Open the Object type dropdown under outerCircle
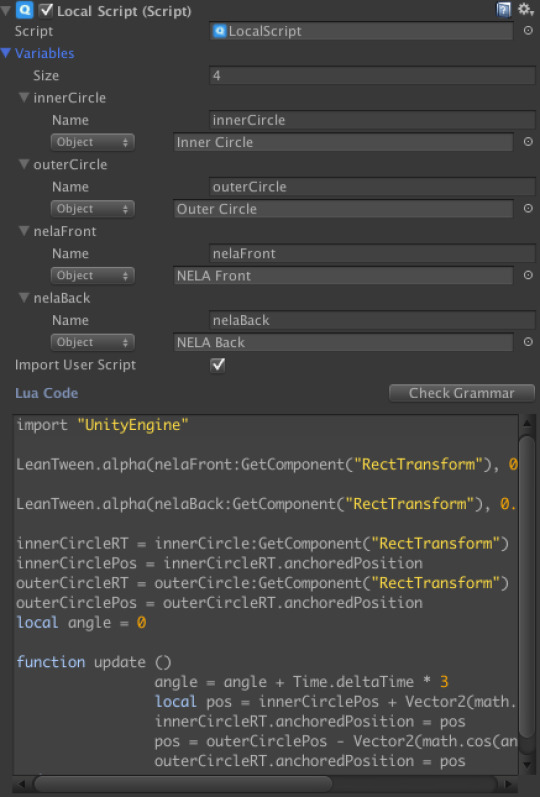Viewport: 540px width, 797px height. click(93, 209)
